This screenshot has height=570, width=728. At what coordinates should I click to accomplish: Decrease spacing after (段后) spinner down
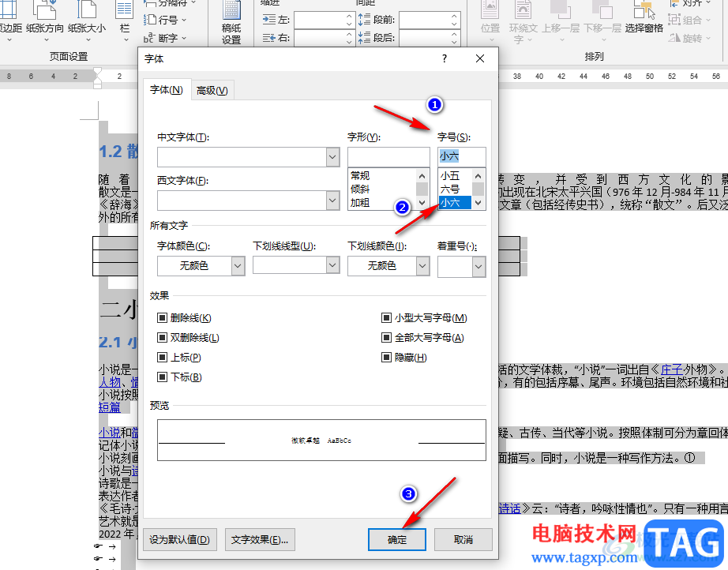tap(454, 41)
